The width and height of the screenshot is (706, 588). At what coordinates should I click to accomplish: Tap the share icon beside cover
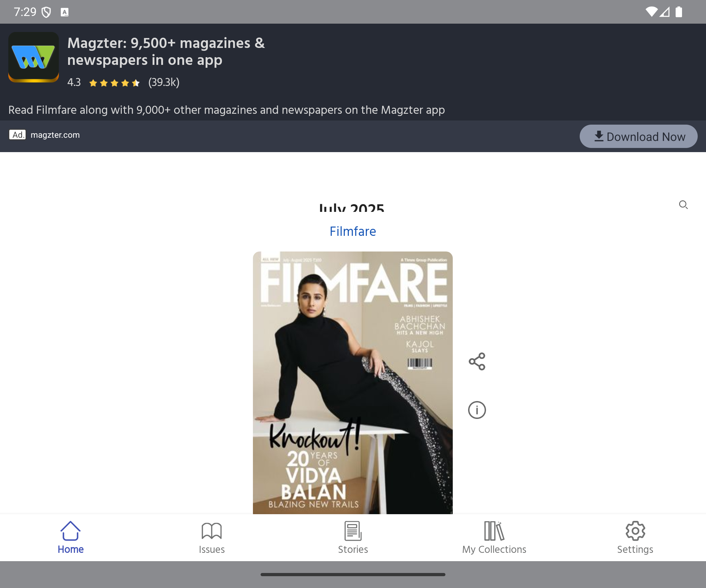477,361
